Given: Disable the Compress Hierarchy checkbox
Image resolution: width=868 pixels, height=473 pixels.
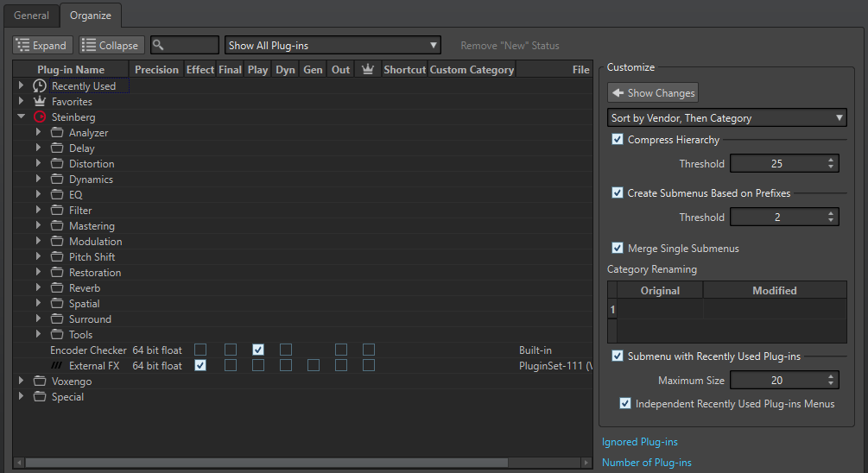Looking at the screenshot, I should pyautogui.click(x=618, y=140).
